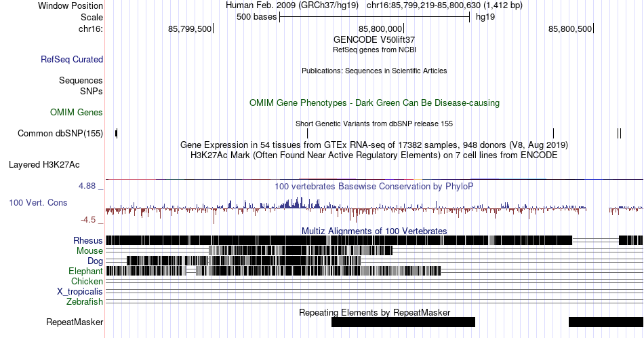The height and width of the screenshot is (338, 644).
Task: Click Short Genetic Variants dbSNP 155 title
Action: point(374,124)
